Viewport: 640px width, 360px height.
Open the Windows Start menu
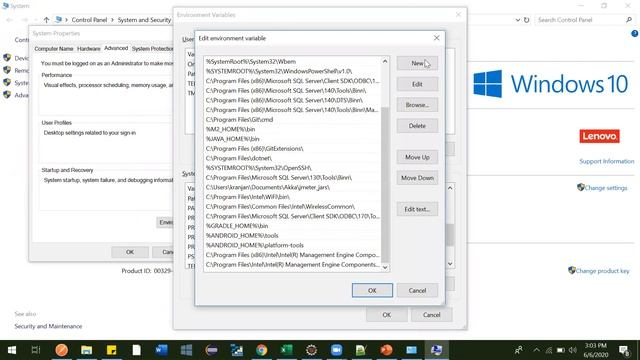click(12, 350)
